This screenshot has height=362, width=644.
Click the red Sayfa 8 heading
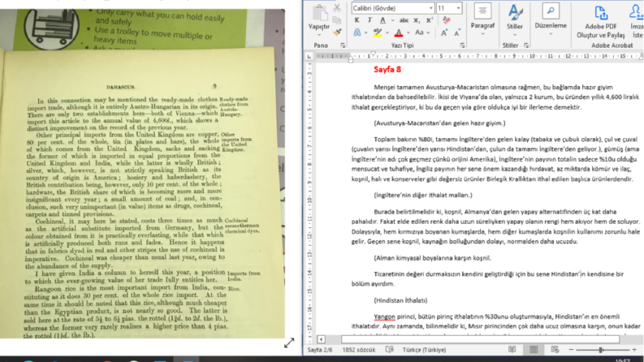pyautogui.click(x=387, y=70)
